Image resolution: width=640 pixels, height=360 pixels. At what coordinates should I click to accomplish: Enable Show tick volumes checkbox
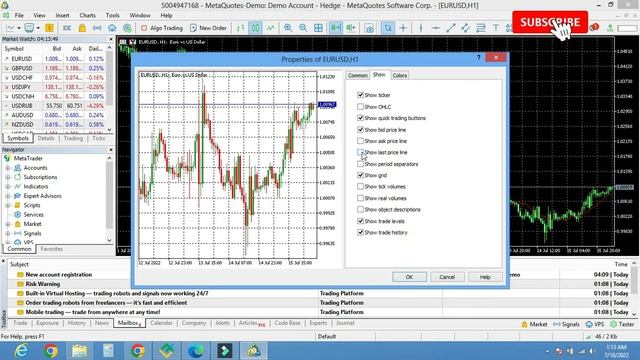[360, 187]
